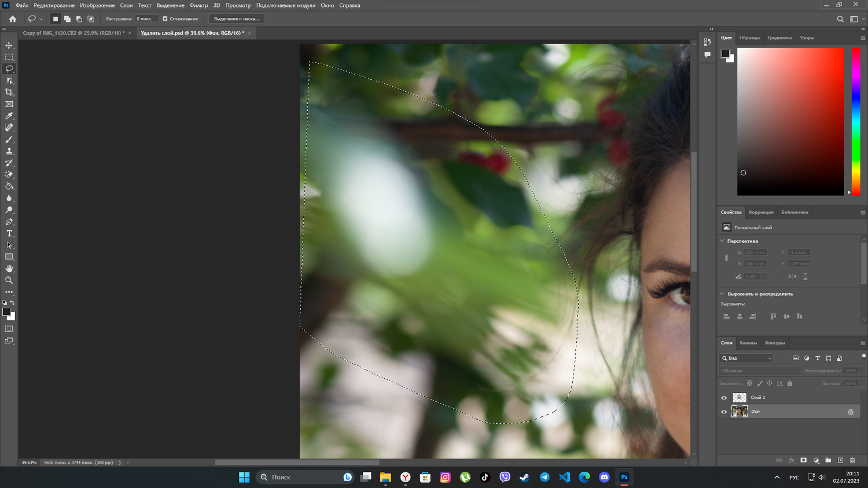Click the vertical hue slider

pos(856,121)
